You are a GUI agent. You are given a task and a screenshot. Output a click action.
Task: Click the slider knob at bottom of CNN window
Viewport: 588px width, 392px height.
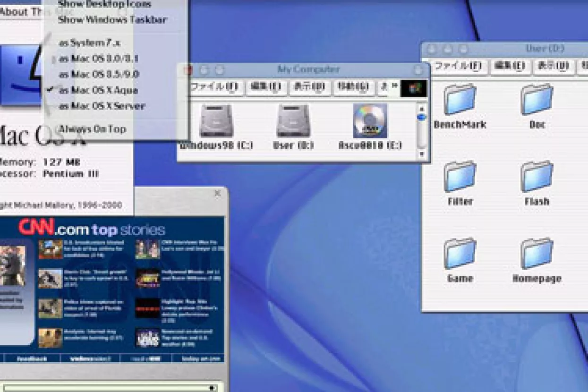(213, 388)
